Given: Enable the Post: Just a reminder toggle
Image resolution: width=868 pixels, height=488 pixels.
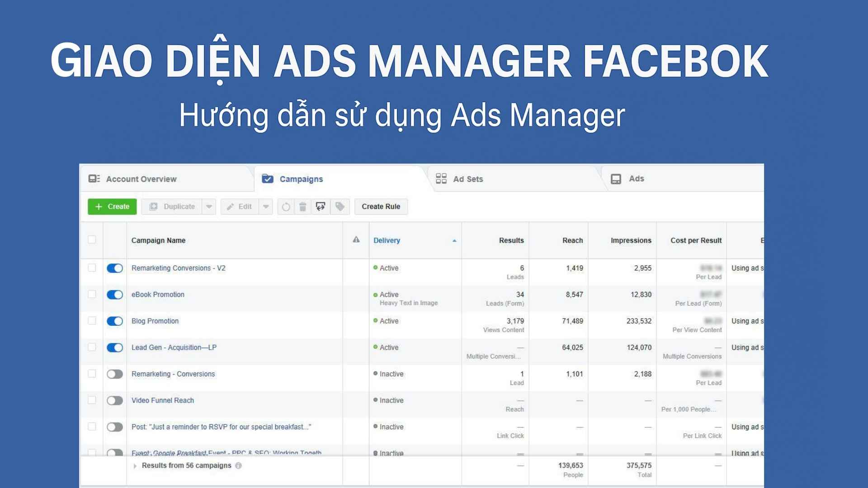Looking at the screenshot, I should [115, 427].
